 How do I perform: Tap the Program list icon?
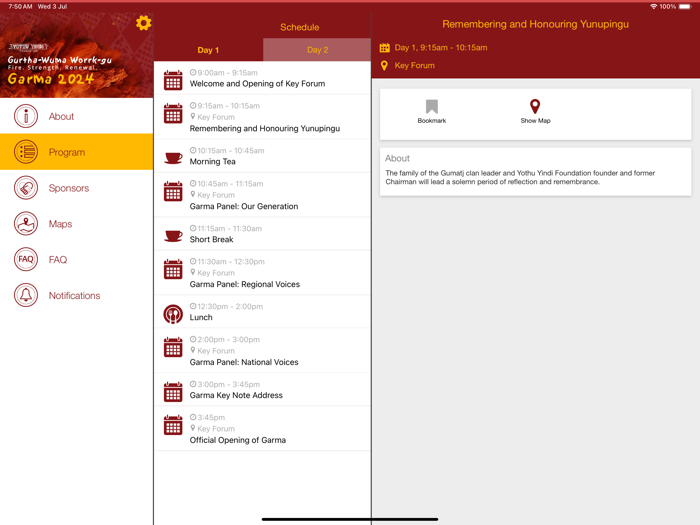pos(26,152)
